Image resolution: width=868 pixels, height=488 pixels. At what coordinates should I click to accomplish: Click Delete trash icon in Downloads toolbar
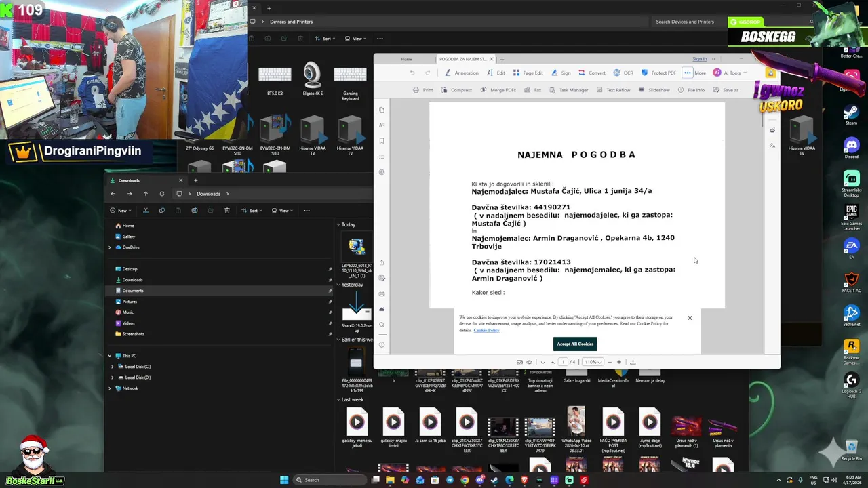click(x=227, y=210)
